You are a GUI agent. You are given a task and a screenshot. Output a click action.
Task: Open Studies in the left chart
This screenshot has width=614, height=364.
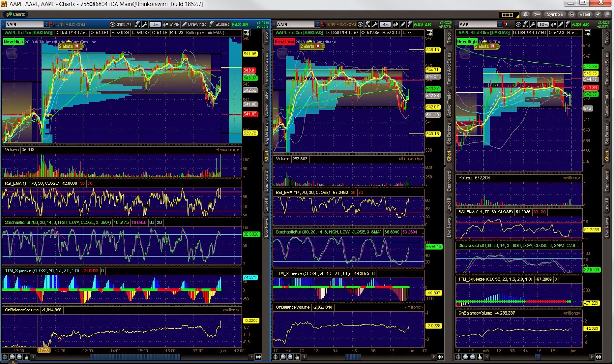click(x=220, y=25)
